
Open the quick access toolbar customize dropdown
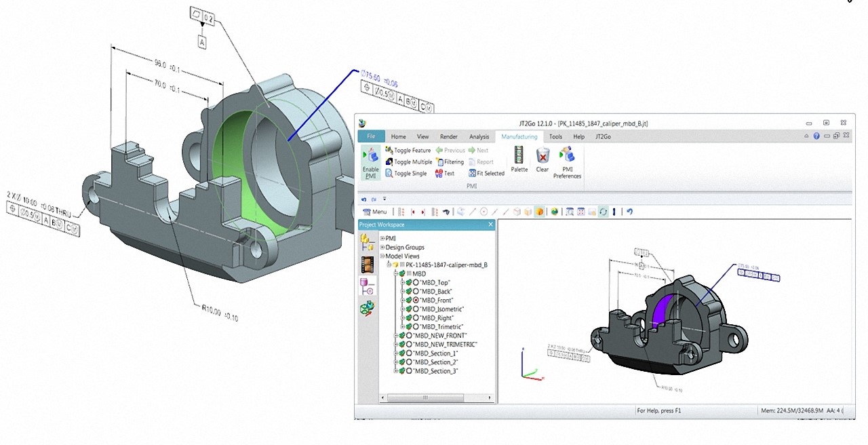(384, 199)
